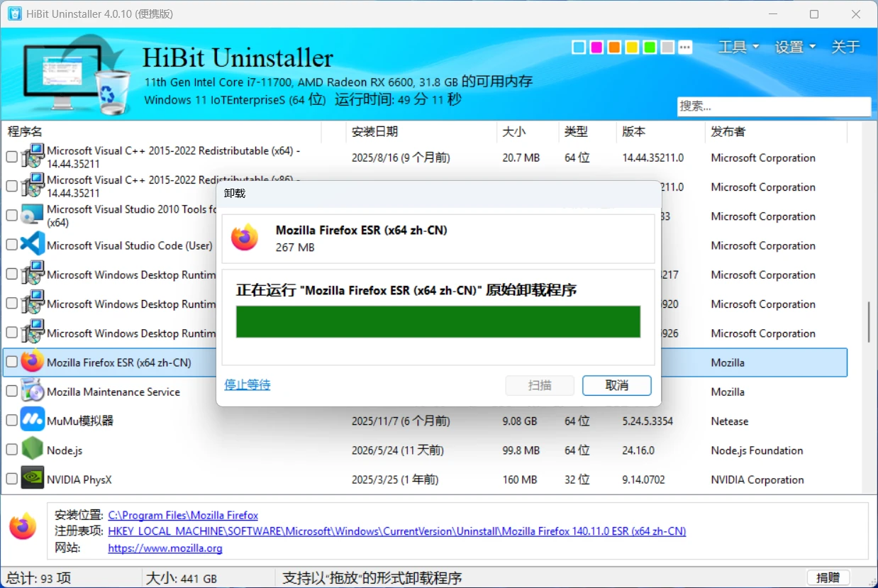Check Microsoft Visual Studio Code (User) checkbox
878x588 pixels.
click(11, 245)
